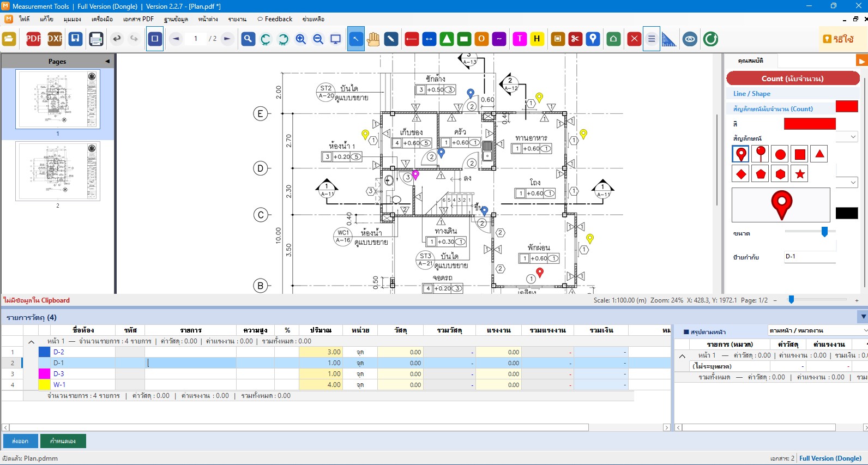Toggle the list view toolbar button

[x=652, y=39]
